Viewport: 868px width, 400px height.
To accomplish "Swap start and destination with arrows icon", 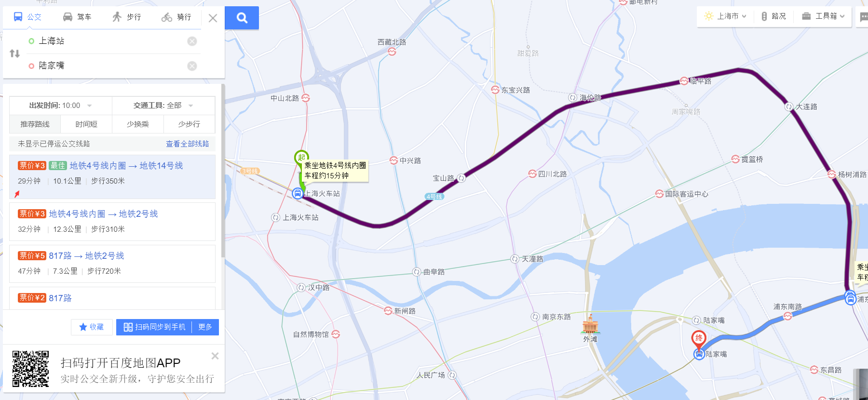I will click(14, 53).
